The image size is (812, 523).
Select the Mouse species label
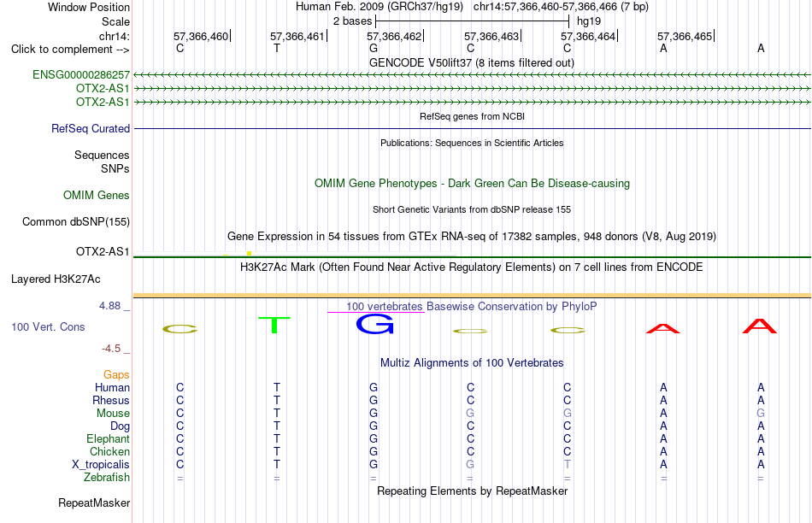click(113, 414)
